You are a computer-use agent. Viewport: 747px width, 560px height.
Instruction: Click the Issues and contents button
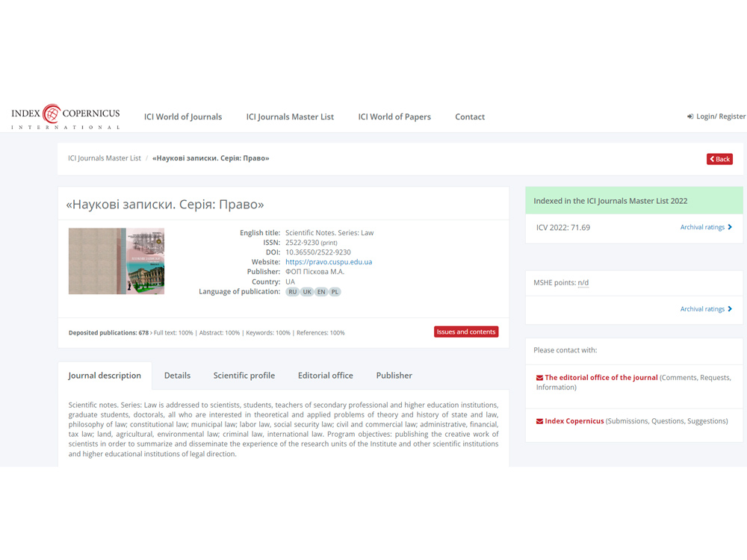point(465,332)
